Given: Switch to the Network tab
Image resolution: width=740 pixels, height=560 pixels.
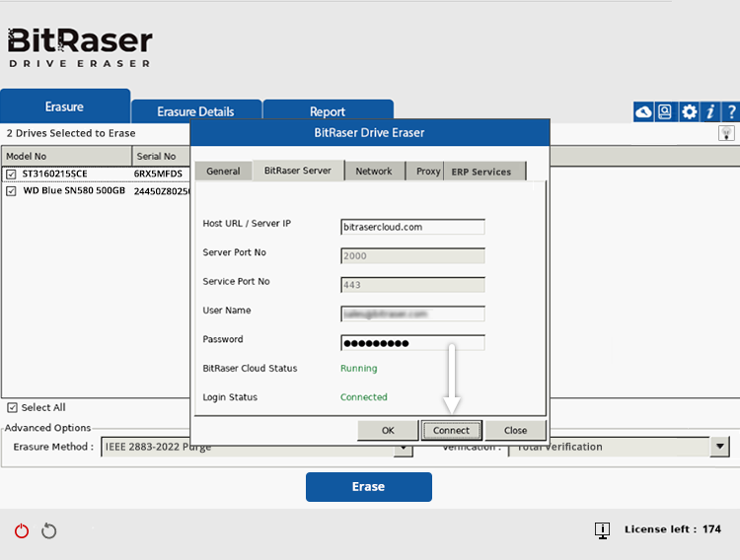Looking at the screenshot, I should tap(374, 172).
